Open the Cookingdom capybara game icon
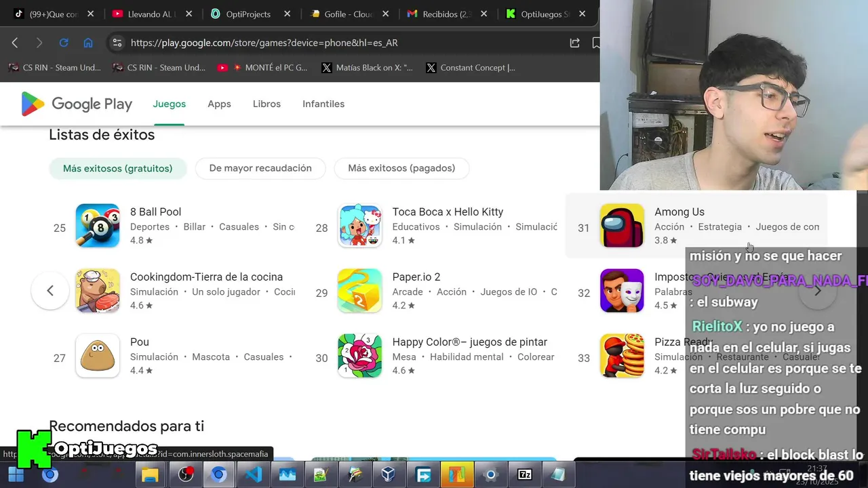This screenshot has width=868, height=488. 98,291
